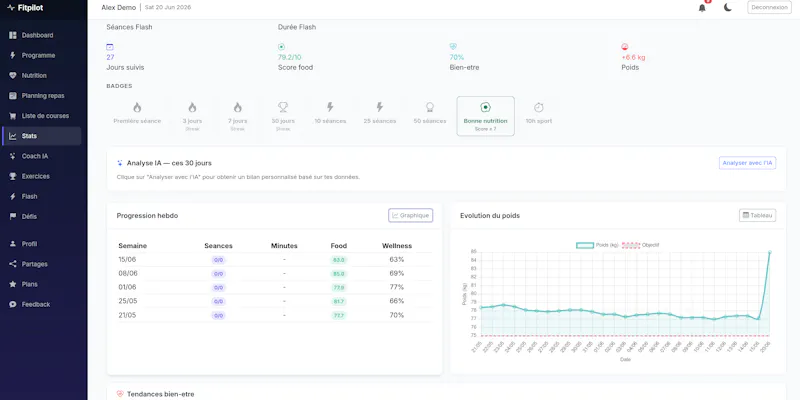The height and width of the screenshot is (400, 800).
Task: Click the +6.6 kg weight value
Action: pos(633,57)
